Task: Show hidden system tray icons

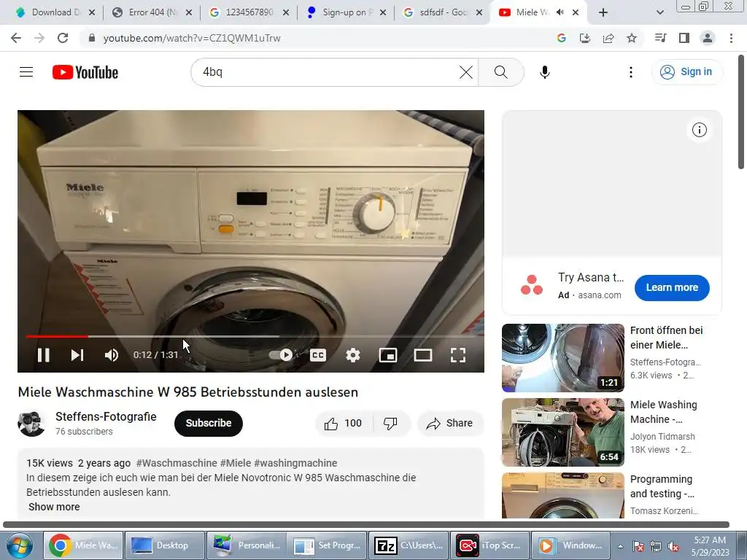Action: (x=620, y=546)
